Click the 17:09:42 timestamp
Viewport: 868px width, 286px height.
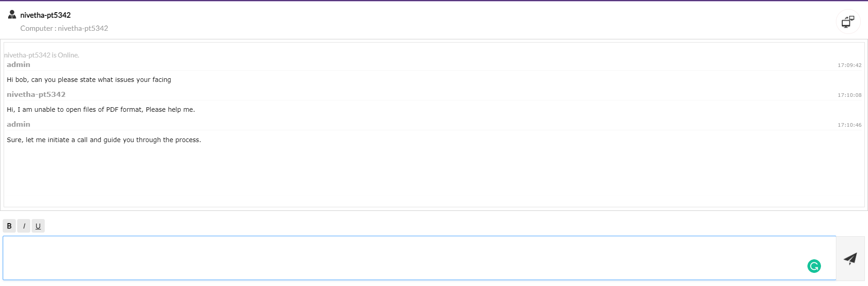point(849,65)
